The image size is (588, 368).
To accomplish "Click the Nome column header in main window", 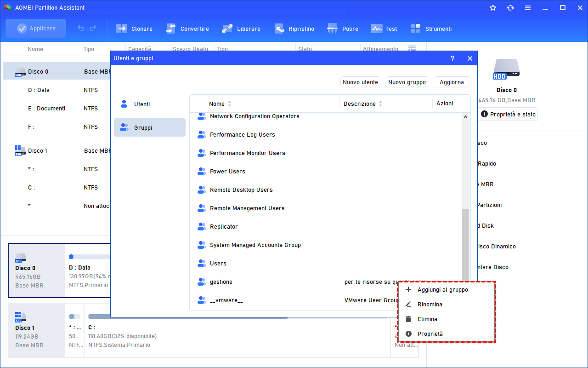I will click(x=35, y=49).
